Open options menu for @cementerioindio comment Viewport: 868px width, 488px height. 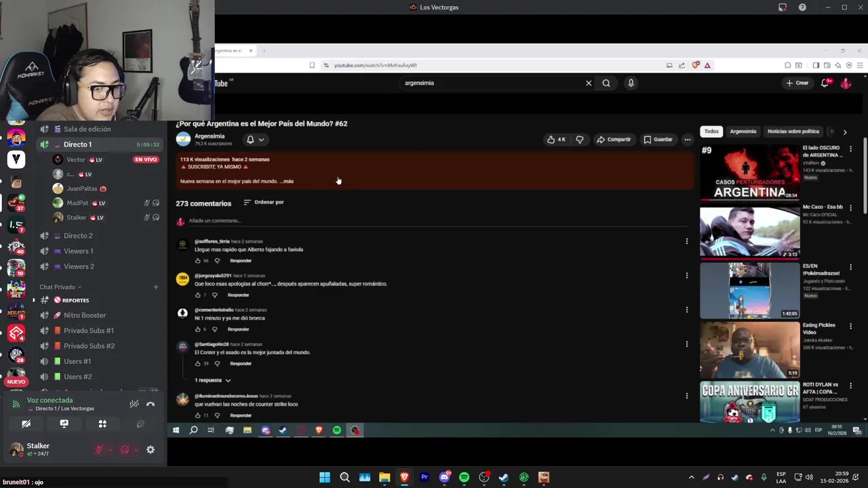[x=686, y=310]
